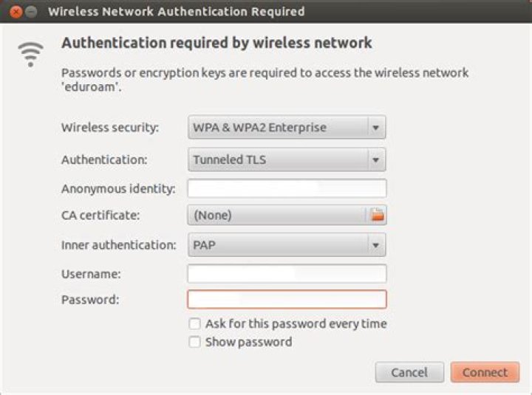
Task: Select the Password input box
Action: pos(287,299)
